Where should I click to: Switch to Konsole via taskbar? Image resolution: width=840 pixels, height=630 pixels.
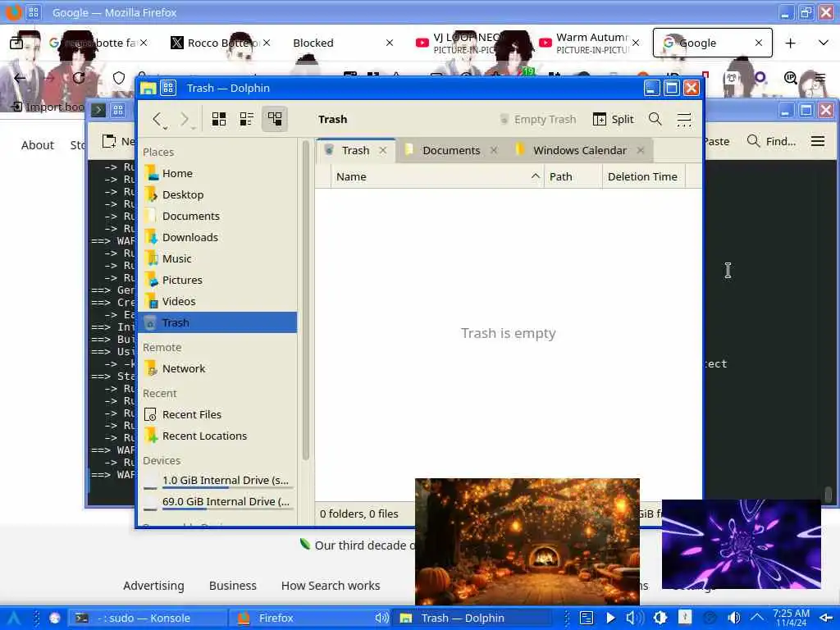tap(148, 619)
